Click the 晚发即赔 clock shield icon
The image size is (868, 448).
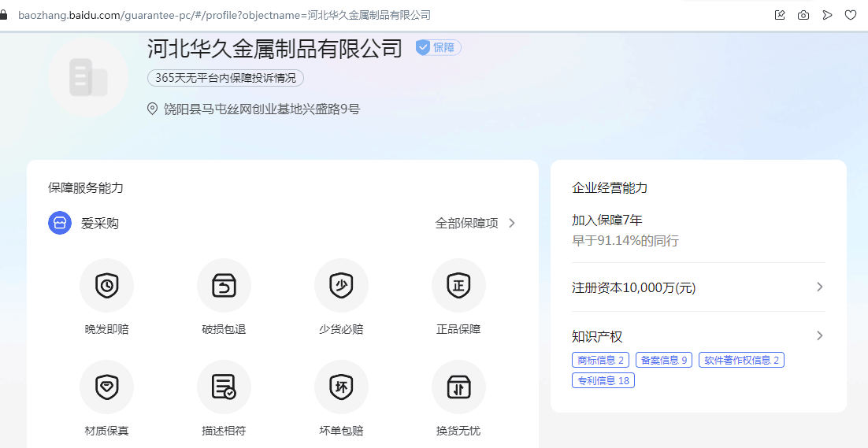(106, 285)
